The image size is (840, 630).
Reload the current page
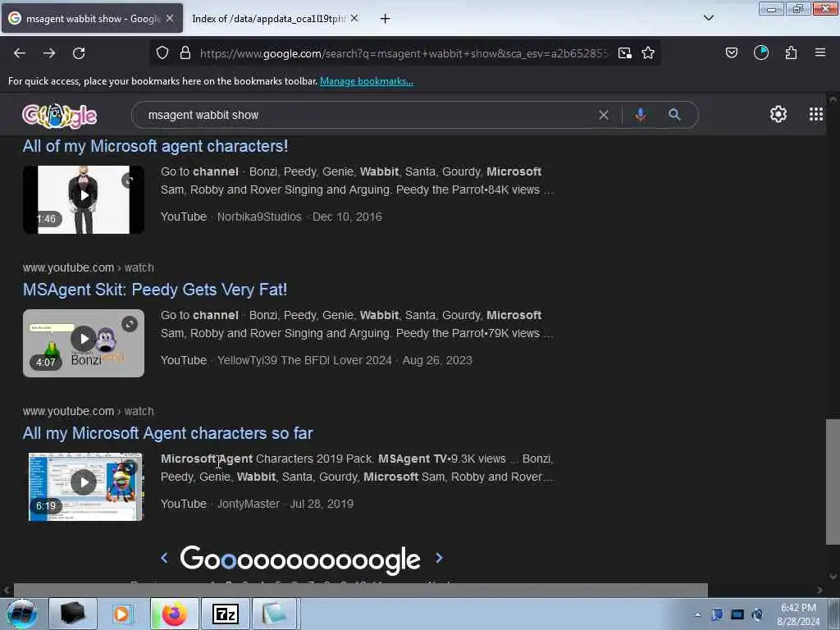coord(79,53)
